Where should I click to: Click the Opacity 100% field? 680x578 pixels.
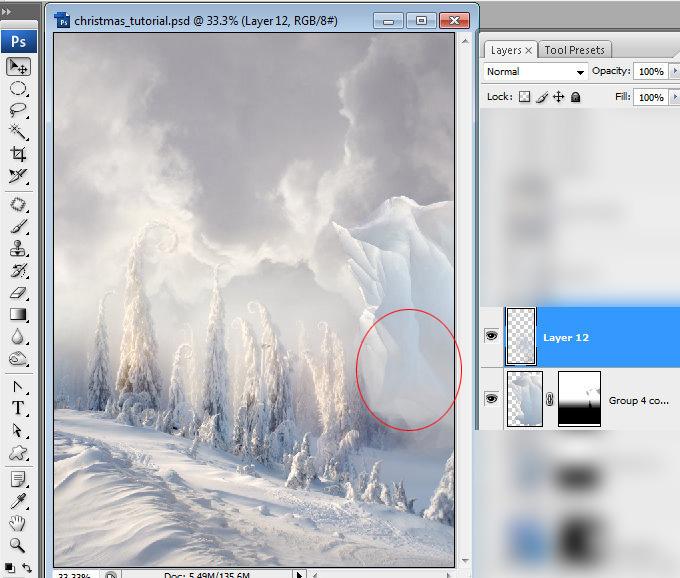[x=651, y=72]
